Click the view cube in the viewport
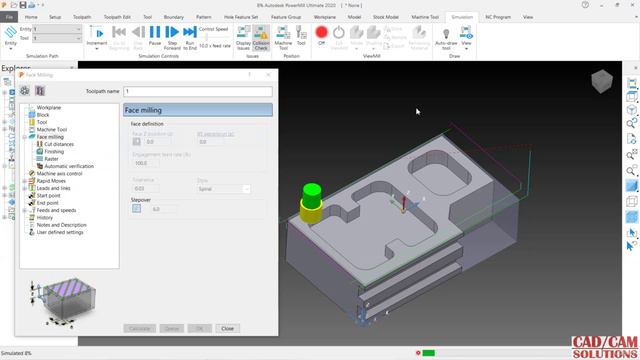640x360 pixels. [602, 81]
